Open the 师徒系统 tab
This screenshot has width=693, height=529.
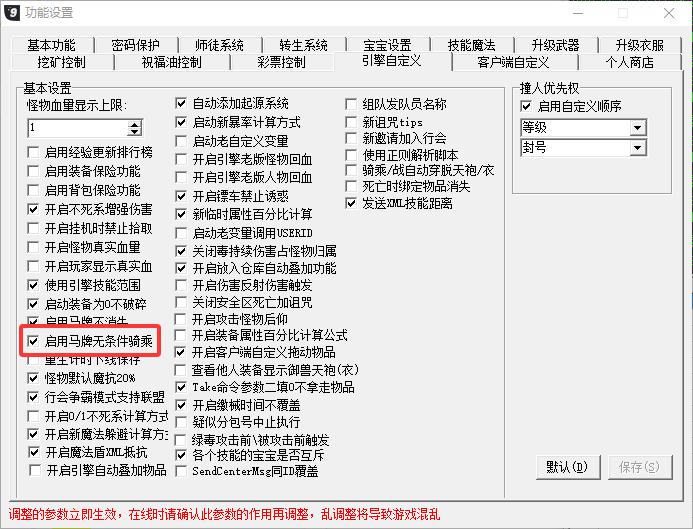point(220,45)
